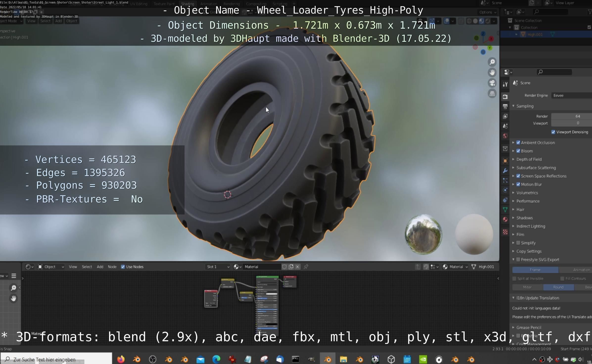Image resolution: width=592 pixels, height=364 pixels.
Task: Select the Frame button in Freestyle SVG Export
Action: 535,270
